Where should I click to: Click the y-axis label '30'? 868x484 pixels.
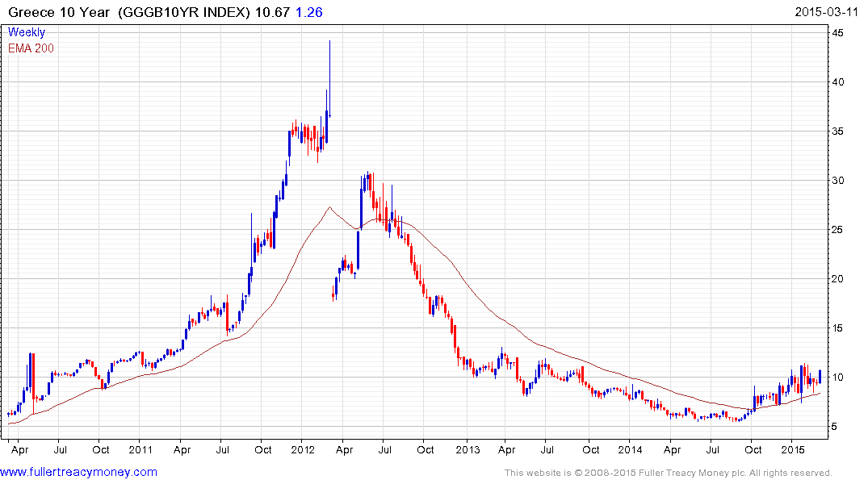(837, 181)
